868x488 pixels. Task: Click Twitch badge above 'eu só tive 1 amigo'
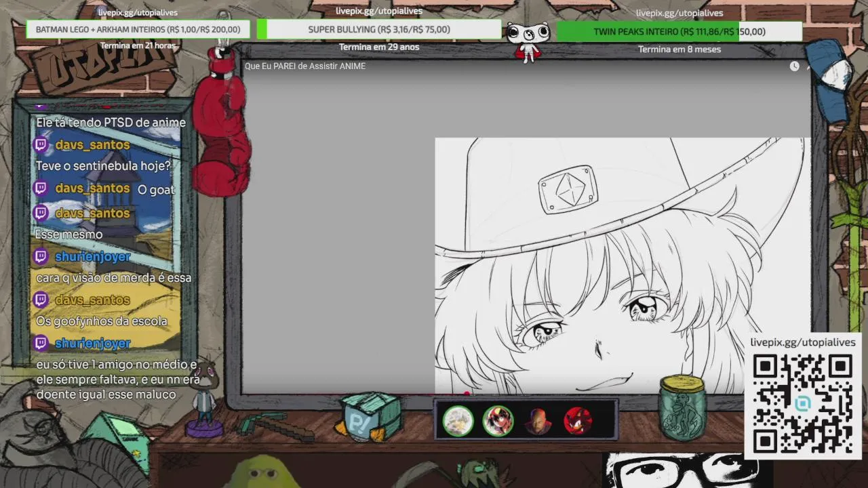[41, 343]
